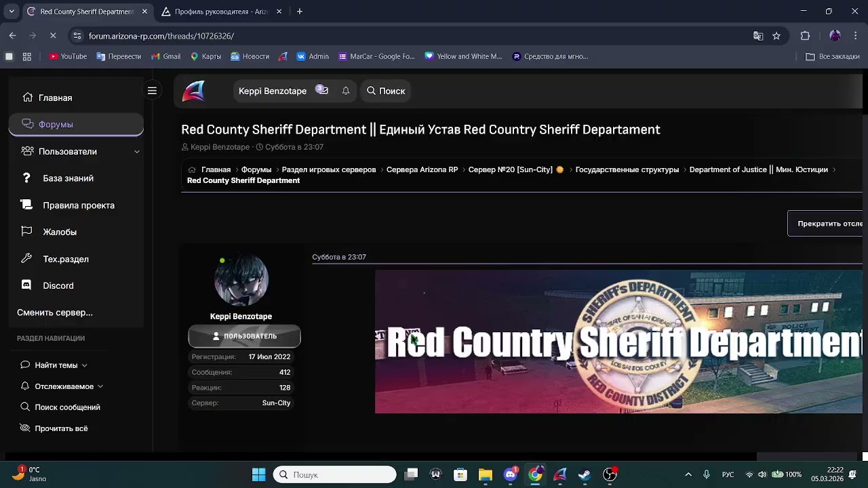Viewport: 868px width, 488px height.
Task: Click the Arizona RP forum logo
Action: click(x=193, y=91)
